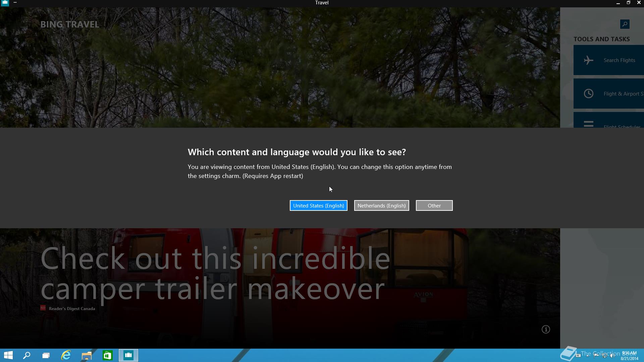Open Action Center flag icon

(x=596, y=356)
